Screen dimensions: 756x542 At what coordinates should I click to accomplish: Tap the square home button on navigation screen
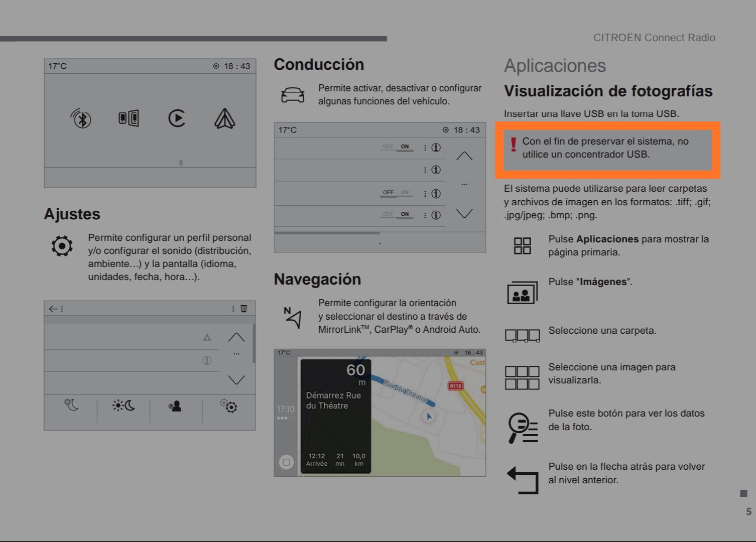(286, 462)
